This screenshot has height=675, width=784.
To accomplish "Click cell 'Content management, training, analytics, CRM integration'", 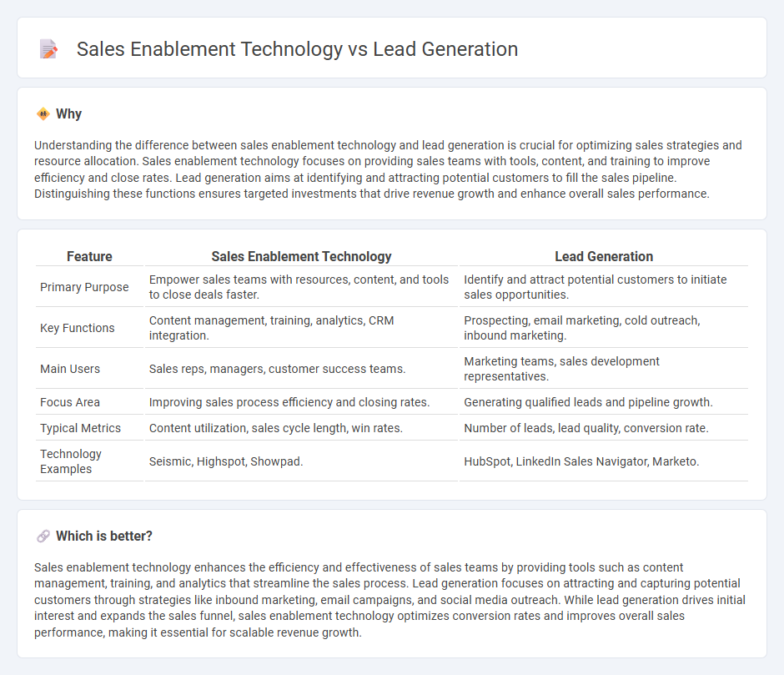I will pos(301,328).
